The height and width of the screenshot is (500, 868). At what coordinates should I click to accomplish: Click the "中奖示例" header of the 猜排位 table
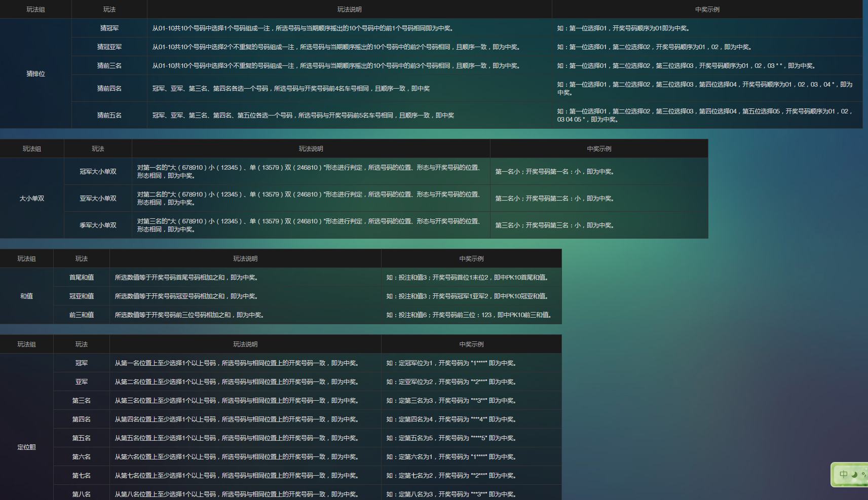pos(707,10)
